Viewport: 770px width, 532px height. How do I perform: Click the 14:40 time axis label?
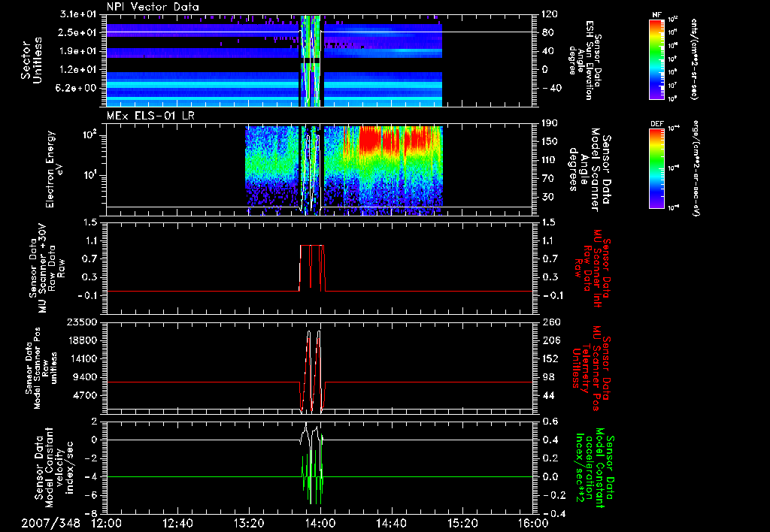391,523
